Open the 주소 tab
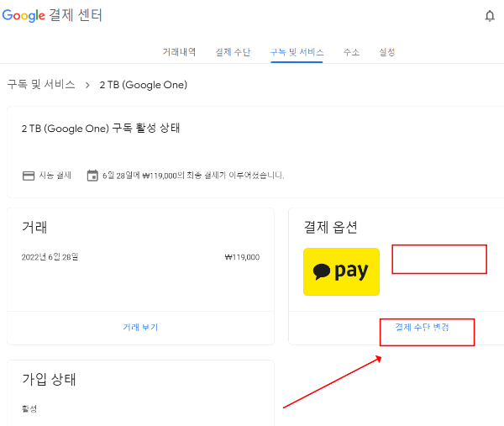The width and height of the screenshot is (504, 426). [x=351, y=52]
